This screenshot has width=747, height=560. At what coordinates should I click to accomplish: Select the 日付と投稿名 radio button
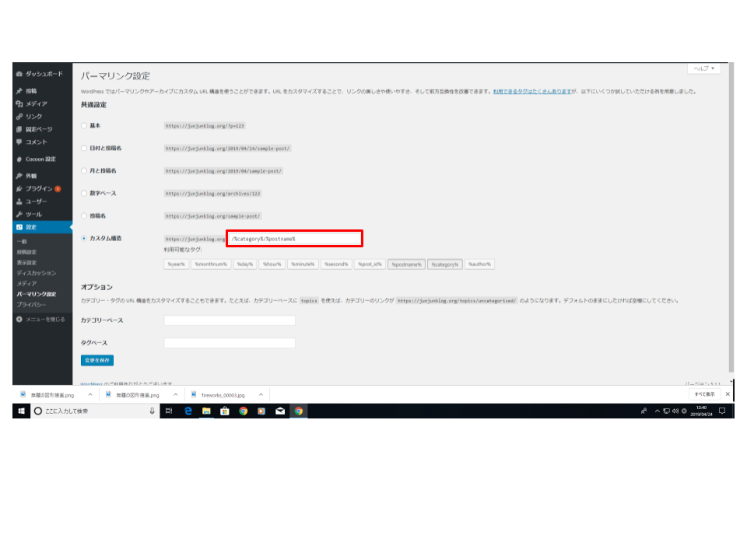coord(84,148)
